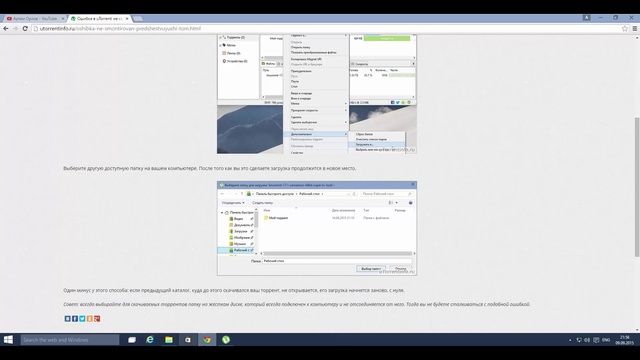Share via the orange Odnoklassniki icon
The width and height of the screenshot is (640, 360).
coord(90,319)
